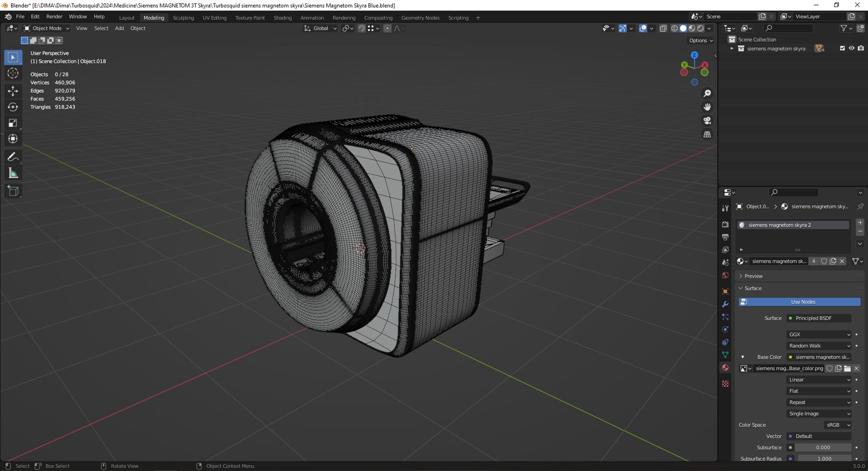
Task: Open the Render menu
Action: coord(54,17)
